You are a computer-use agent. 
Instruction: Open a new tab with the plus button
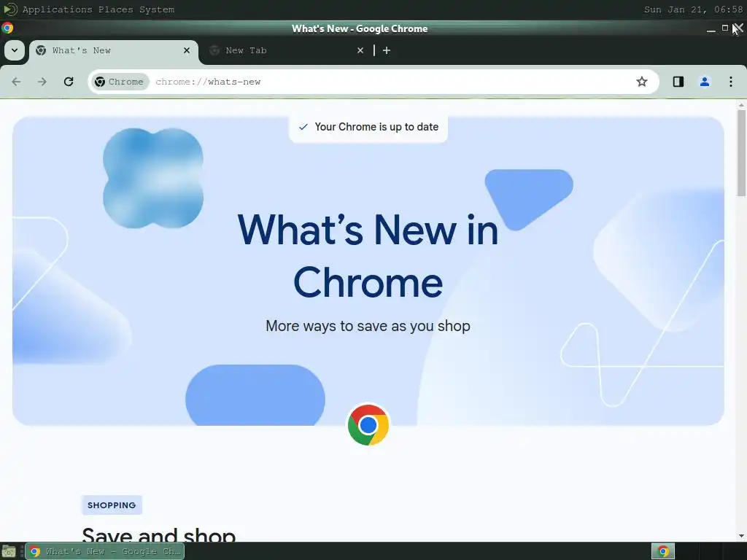387,50
